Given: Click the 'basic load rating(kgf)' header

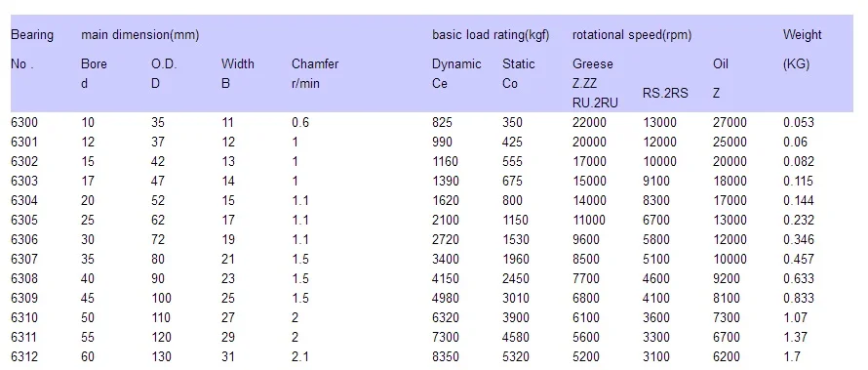Looking at the screenshot, I should pyautogui.click(x=491, y=35).
